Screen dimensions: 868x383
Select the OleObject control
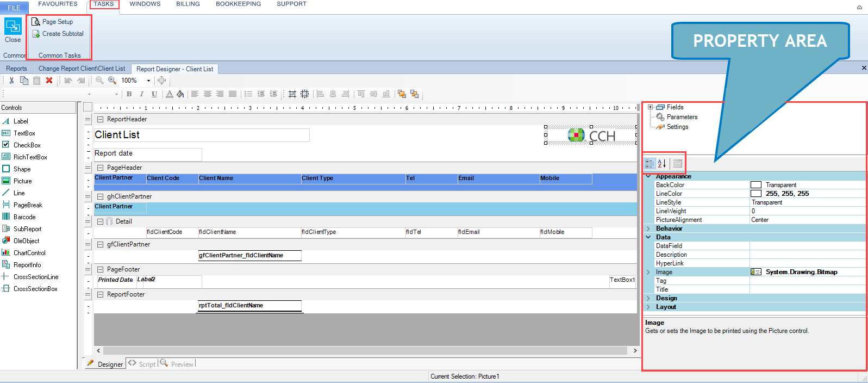[x=21, y=241]
